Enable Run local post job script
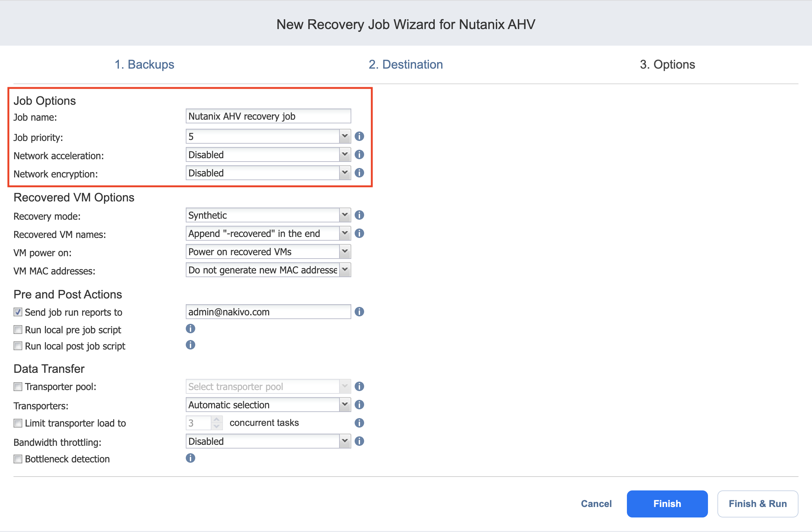This screenshot has width=812, height=532. (18, 346)
